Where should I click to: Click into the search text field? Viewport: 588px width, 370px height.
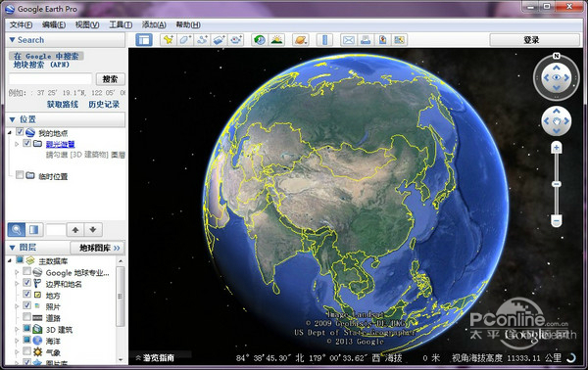(50, 79)
